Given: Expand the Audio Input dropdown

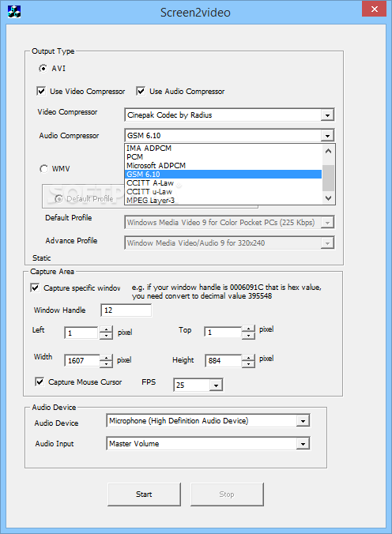Looking at the screenshot, I should pyautogui.click(x=303, y=444).
